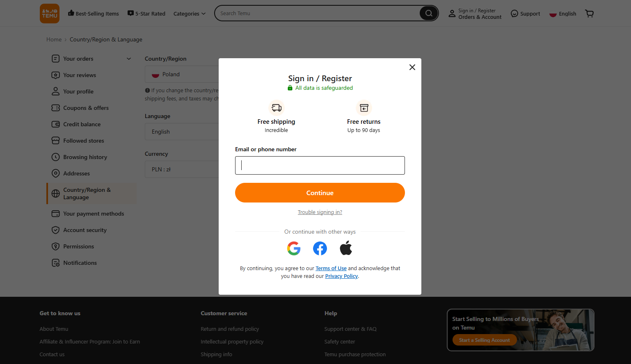Sign in with Google
631x364 pixels.
pyautogui.click(x=294, y=248)
